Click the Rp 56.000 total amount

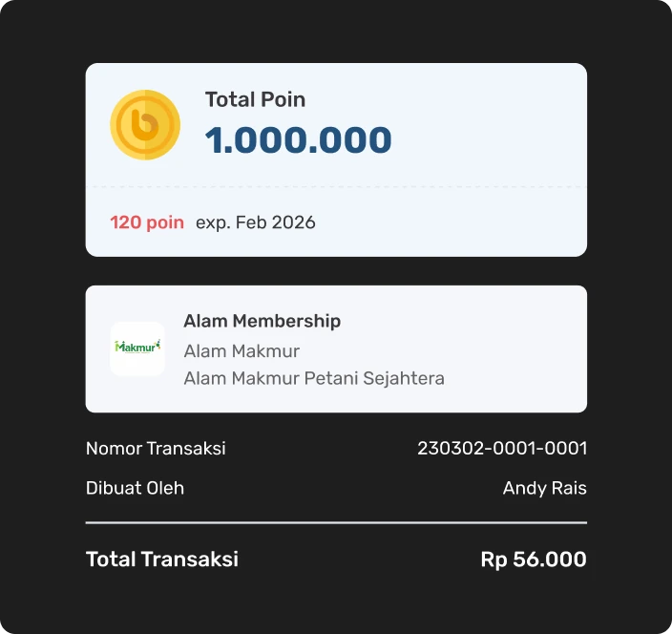click(x=534, y=560)
